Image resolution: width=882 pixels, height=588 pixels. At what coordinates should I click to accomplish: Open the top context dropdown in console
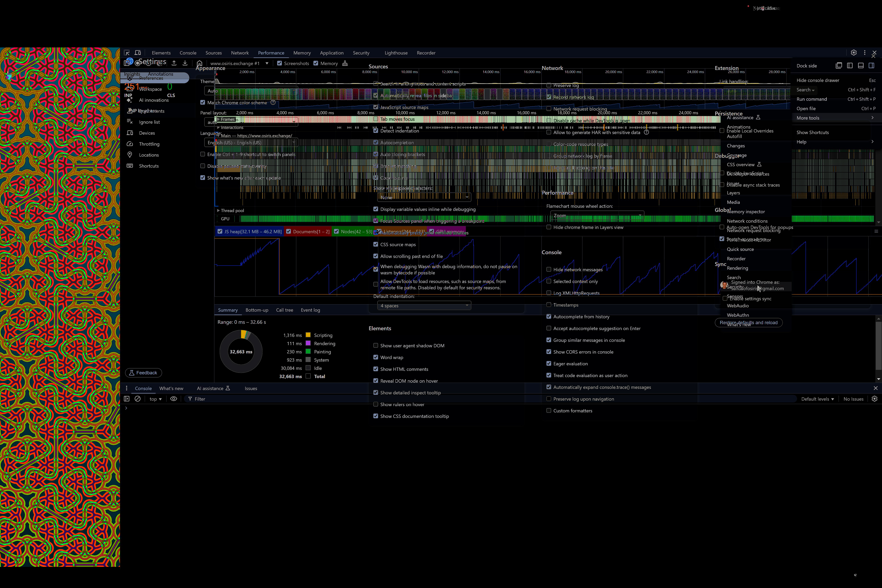tap(155, 399)
